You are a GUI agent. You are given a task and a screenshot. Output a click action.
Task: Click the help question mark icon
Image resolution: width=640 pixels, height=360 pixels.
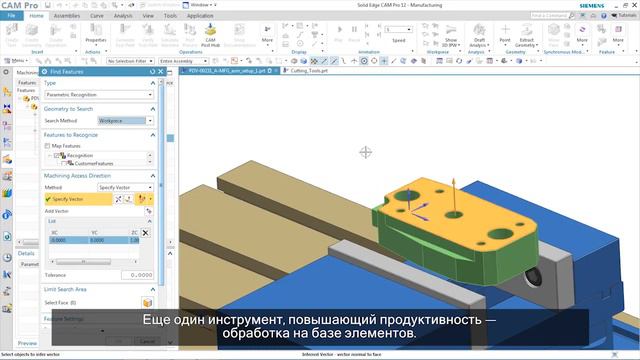click(x=604, y=16)
